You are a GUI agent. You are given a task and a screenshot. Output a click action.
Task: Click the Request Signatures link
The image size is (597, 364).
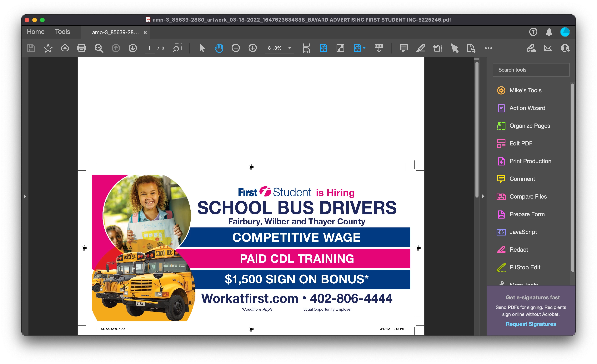coord(531,324)
